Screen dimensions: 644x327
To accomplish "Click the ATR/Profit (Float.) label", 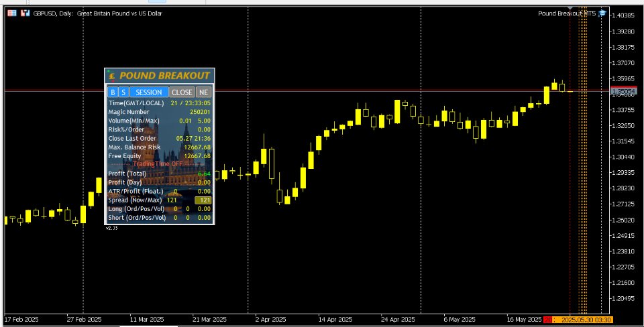I will tap(136, 192).
